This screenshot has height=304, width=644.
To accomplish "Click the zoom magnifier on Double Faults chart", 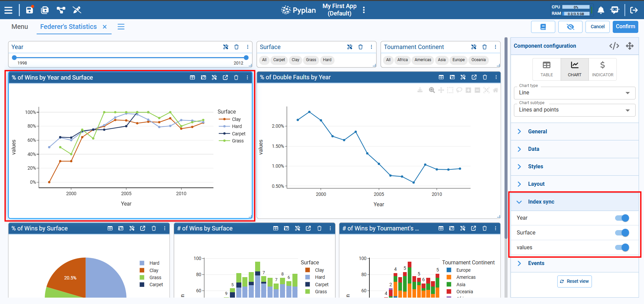I will pyautogui.click(x=432, y=90).
